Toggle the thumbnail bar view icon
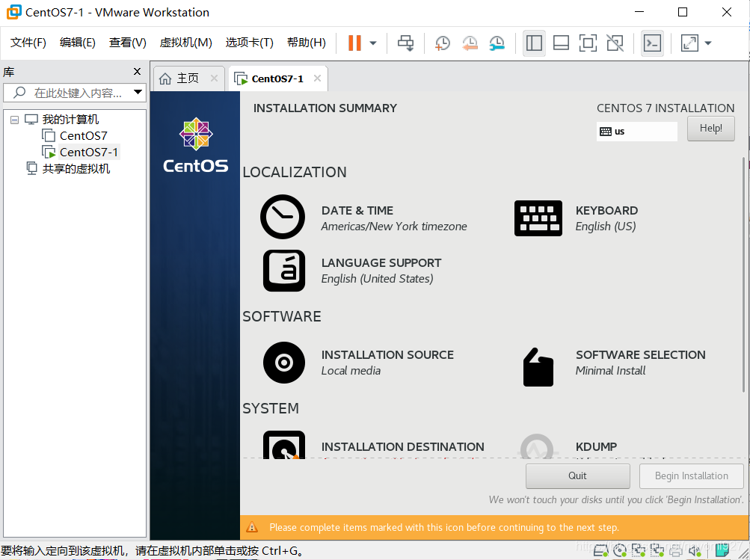The width and height of the screenshot is (750, 560). click(561, 43)
